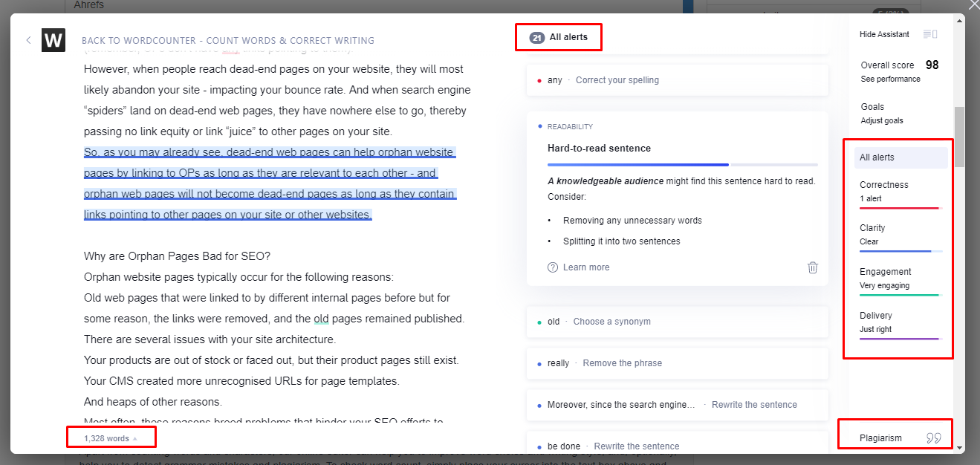The height and width of the screenshot is (465, 980).
Task: Click the highlighted hard-to-read sentence in the text
Action: tap(267, 183)
